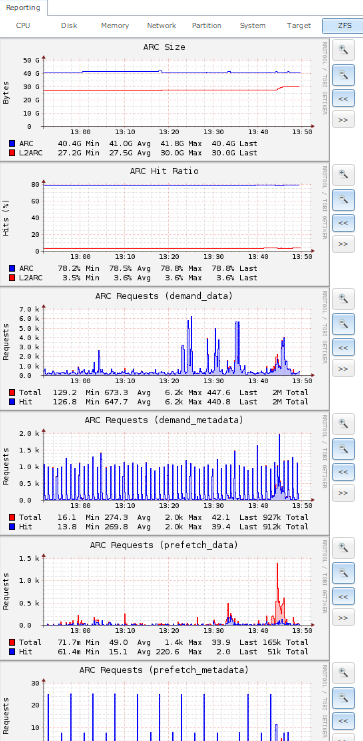This screenshot has width=363, height=741.
Task: Click the "220.6 Max" Hit value in prefetch_data
Action: (x=179, y=652)
